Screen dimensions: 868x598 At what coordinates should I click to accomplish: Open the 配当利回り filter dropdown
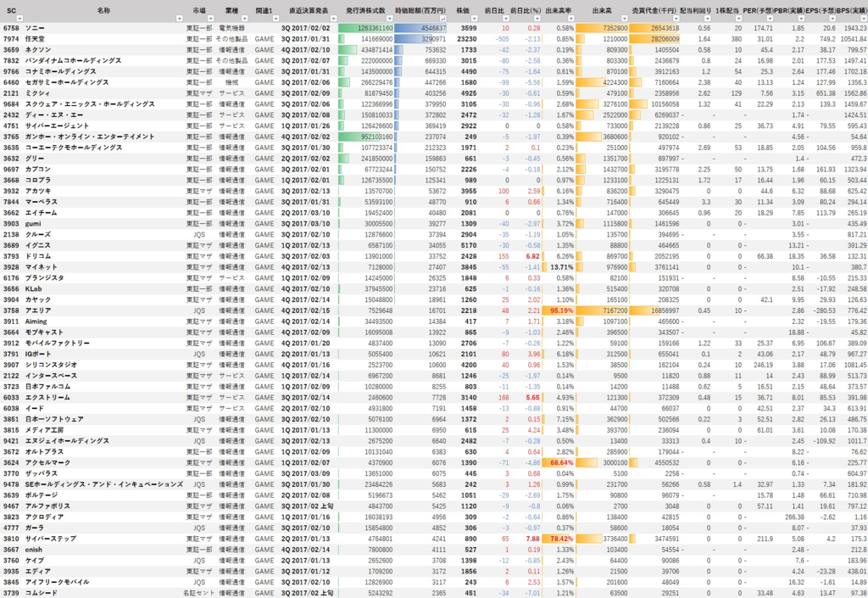(x=708, y=19)
